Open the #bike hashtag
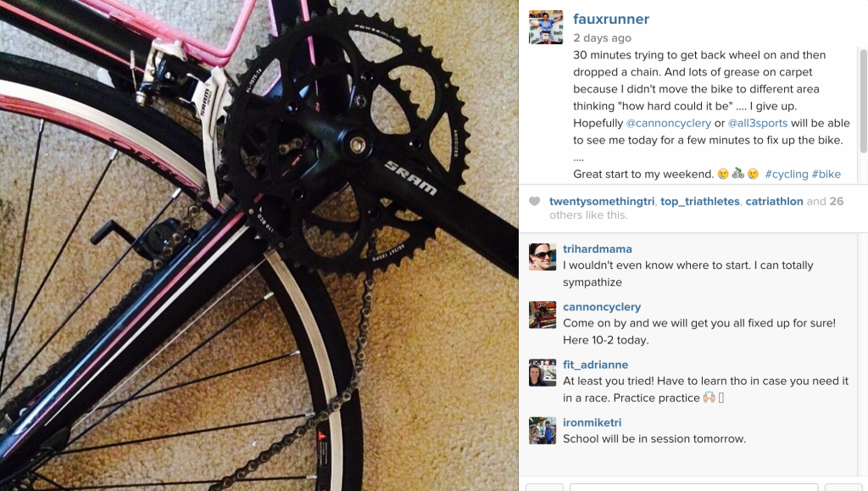The image size is (868, 491). 826,174
